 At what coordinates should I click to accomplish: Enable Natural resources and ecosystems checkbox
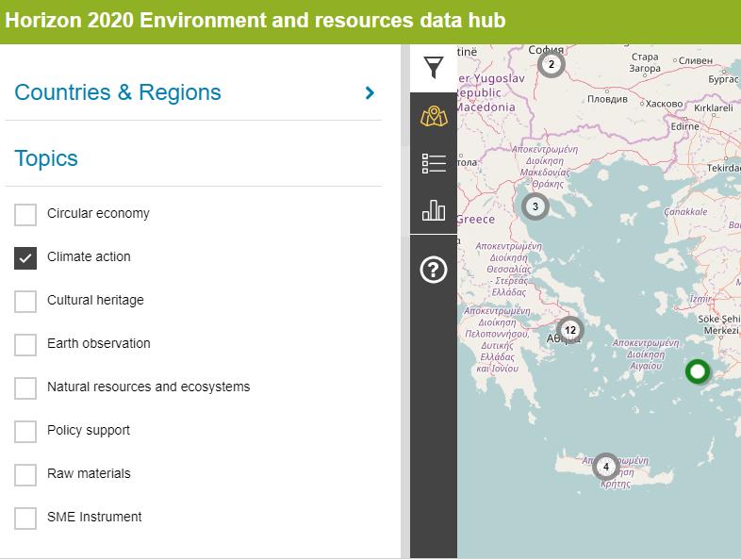coord(25,388)
